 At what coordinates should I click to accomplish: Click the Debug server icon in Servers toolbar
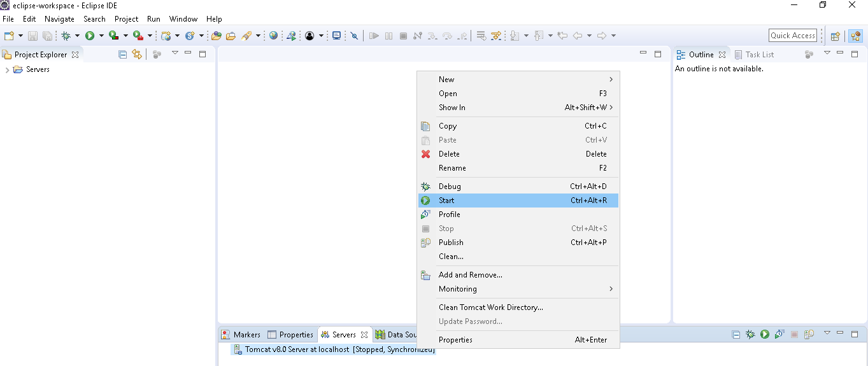point(750,334)
